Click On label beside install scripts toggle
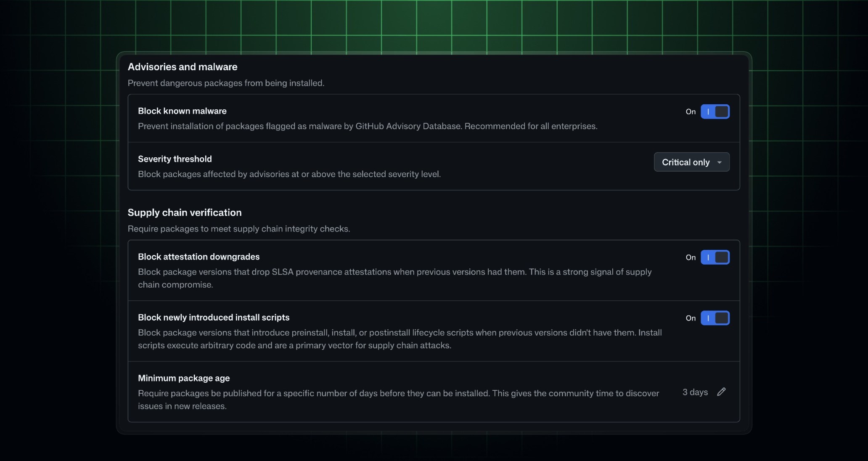Viewport: 868px width, 461px height. (691, 318)
